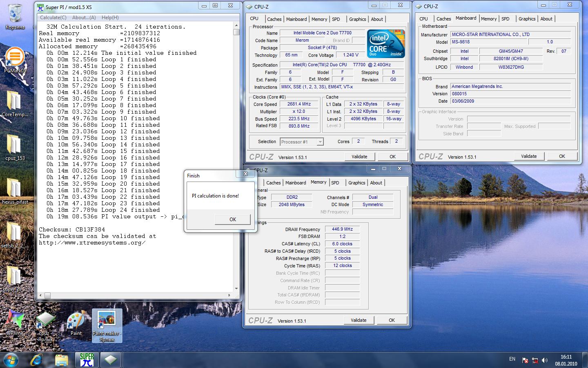The height and width of the screenshot is (368, 588).
Task: Open Windows Explorer from the taskbar
Action: point(62,360)
